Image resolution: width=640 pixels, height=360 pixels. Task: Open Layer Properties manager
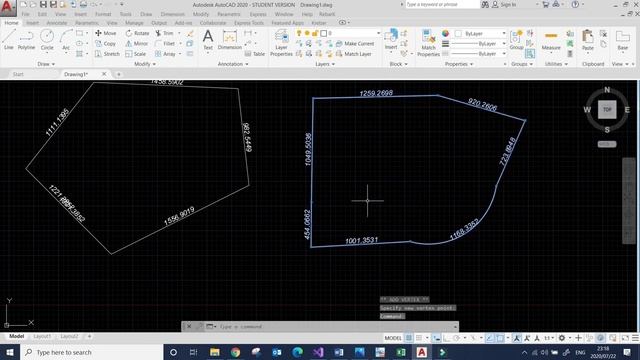[281, 42]
